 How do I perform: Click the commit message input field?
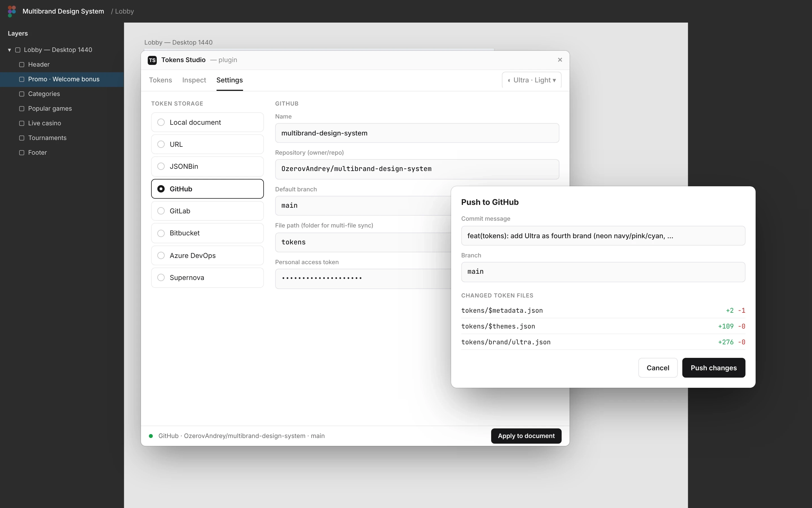click(x=603, y=236)
